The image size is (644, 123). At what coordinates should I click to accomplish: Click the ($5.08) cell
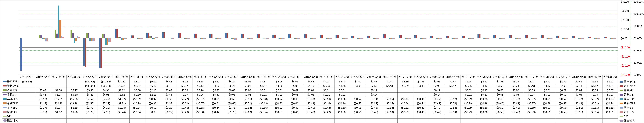click(74, 99)
